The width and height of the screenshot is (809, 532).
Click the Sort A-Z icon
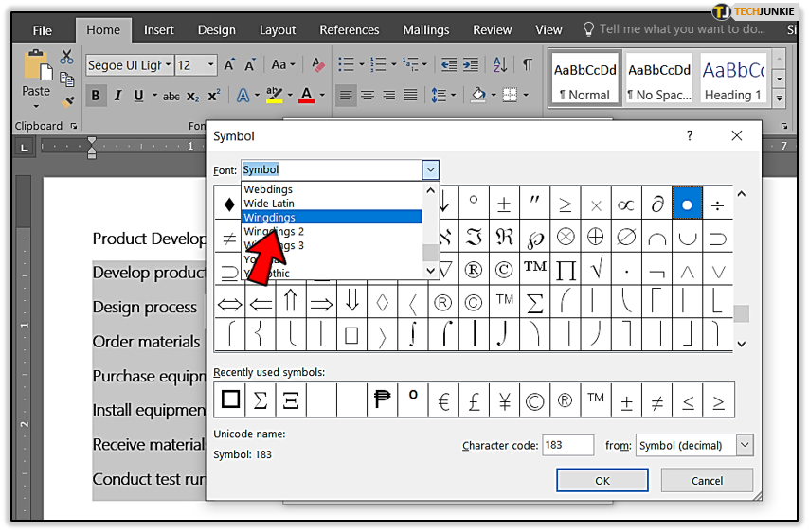499,65
